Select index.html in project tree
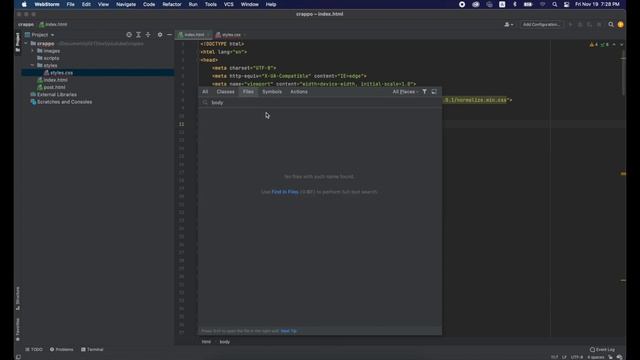The width and height of the screenshot is (640, 360). 52,80
